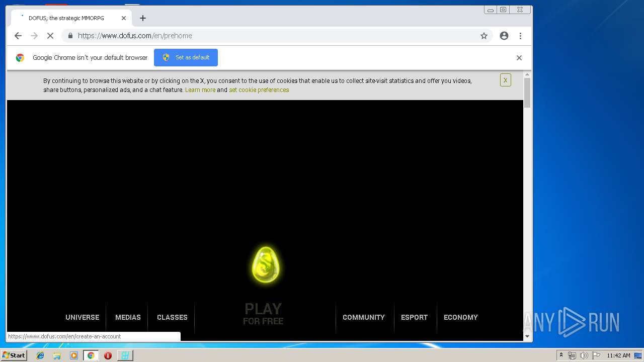Stop loading the page

(x=50, y=36)
